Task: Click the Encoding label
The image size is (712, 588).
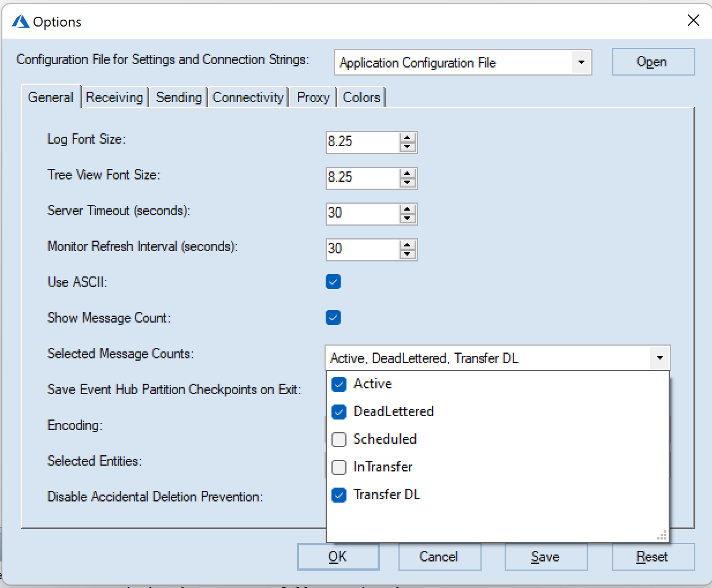Action: point(75,425)
